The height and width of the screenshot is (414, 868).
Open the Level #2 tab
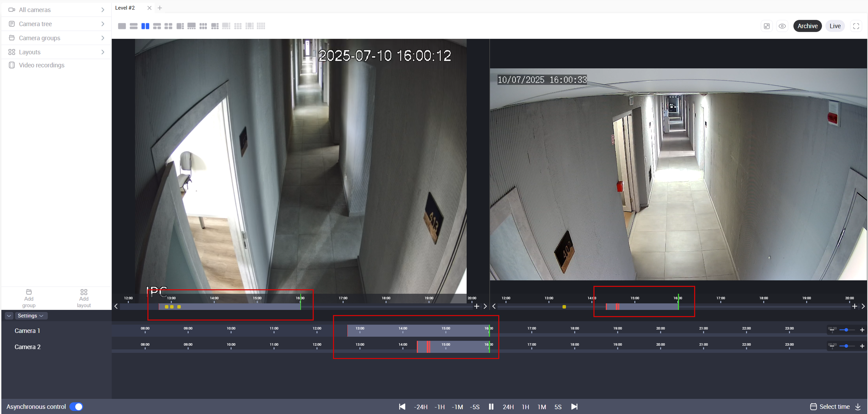coord(125,8)
